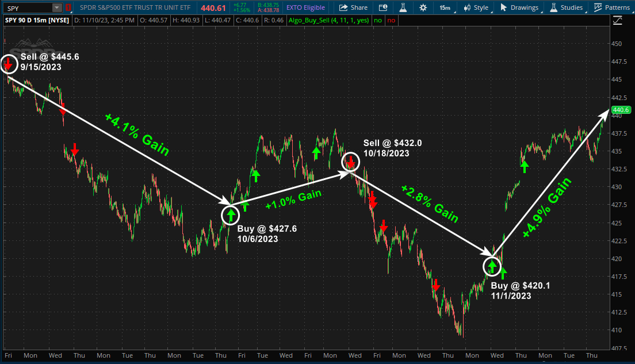Click the maximize chart icon at top right
Screen dimensions: 635x364
click(618, 19)
